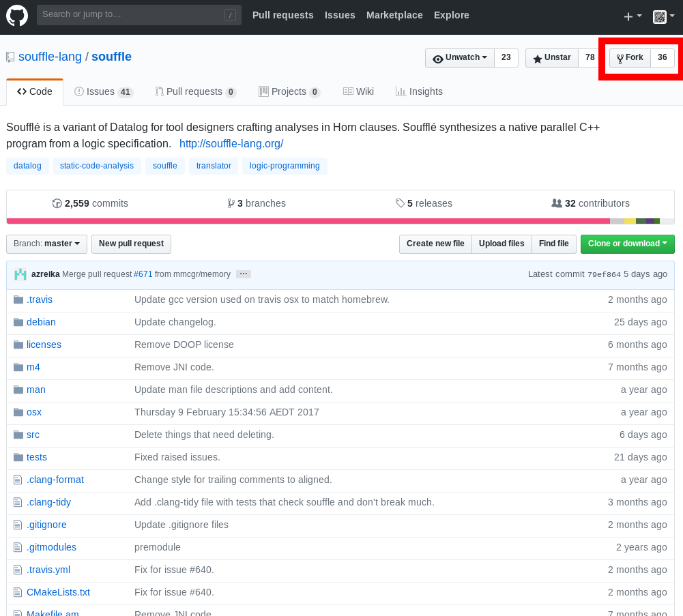Click the .clang-tidy file icon
Viewport: 683px width, 616px height.
point(18,502)
